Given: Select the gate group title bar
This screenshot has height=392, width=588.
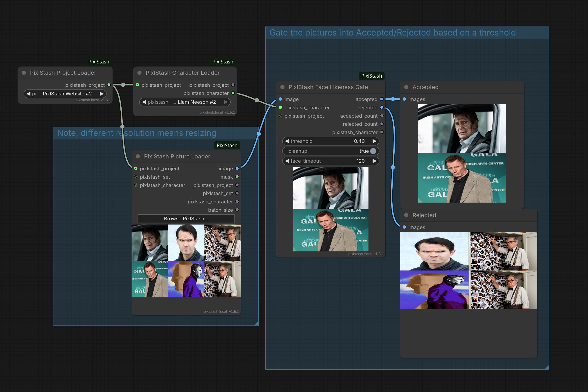Looking at the screenshot, I should point(407,33).
